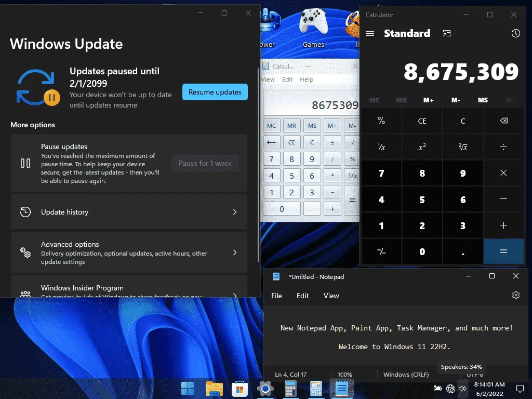Viewport: 532px width, 399px height.
Task: Click the minus key in dark Calculator
Action: click(x=503, y=199)
